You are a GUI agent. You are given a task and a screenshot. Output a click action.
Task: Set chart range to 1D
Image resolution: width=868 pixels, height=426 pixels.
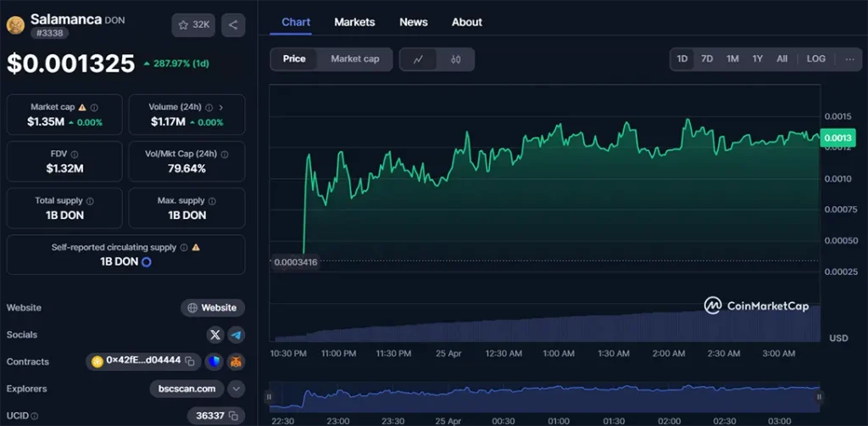pos(682,59)
